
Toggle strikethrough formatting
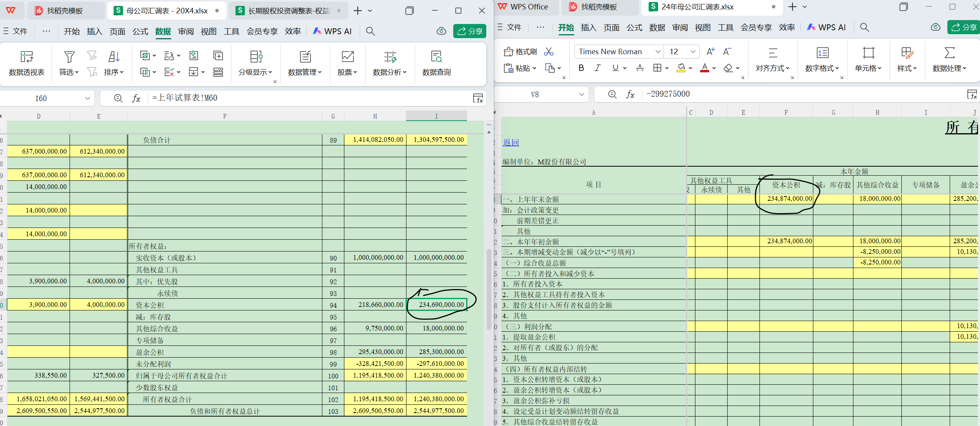pyautogui.click(x=640, y=68)
